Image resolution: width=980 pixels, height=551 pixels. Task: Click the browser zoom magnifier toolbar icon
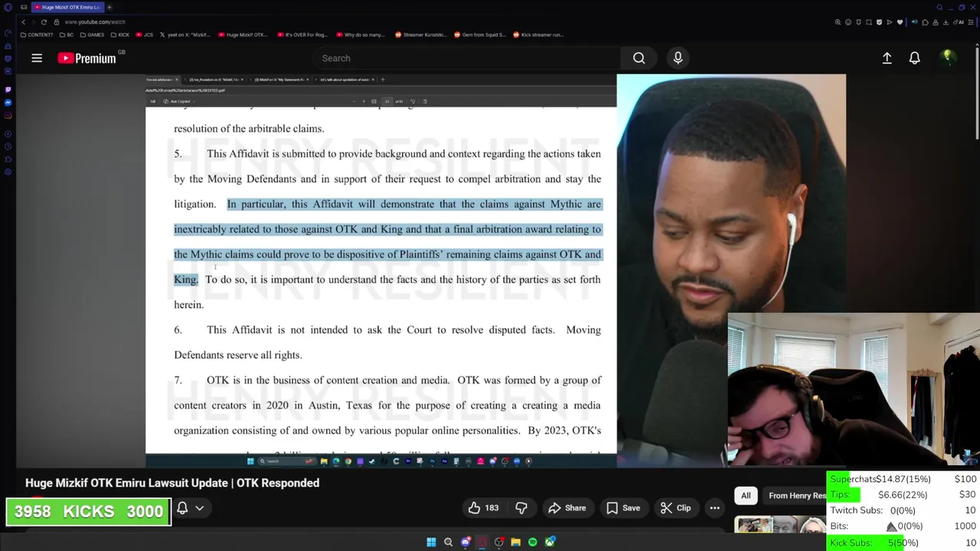[838, 22]
